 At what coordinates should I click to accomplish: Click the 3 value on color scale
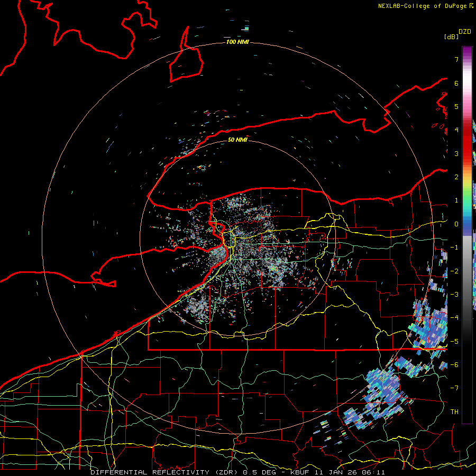pos(456,153)
